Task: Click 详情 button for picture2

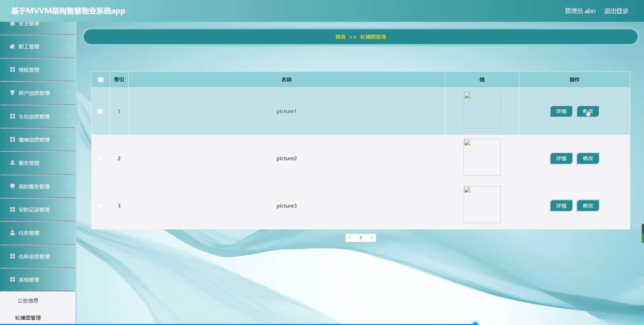Action: click(561, 158)
